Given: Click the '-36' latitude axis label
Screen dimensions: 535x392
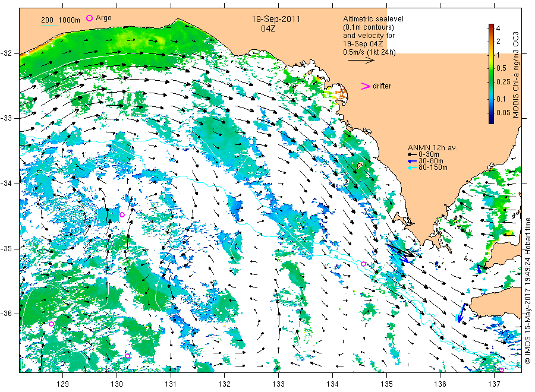Looking at the screenshot, I should click(6, 313).
